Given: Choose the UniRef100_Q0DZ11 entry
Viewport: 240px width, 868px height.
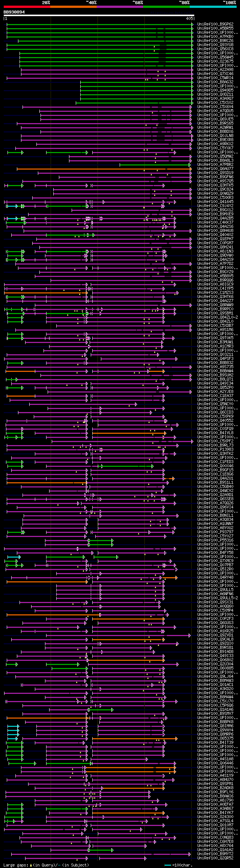Looking at the screenshot, I should 215,94.
